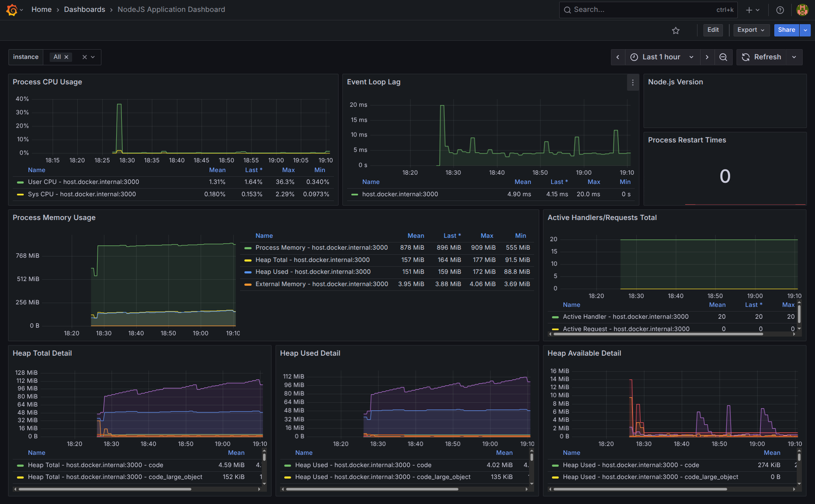Toggle External Memory series in legend
Viewport: 815px width, 504px height.
coord(321,284)
